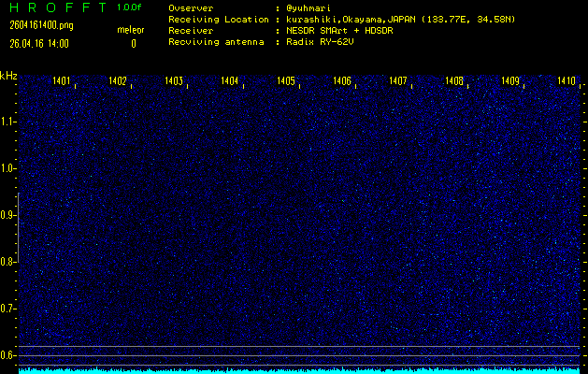Click the 1410 time marker

[x=566, y=81]
